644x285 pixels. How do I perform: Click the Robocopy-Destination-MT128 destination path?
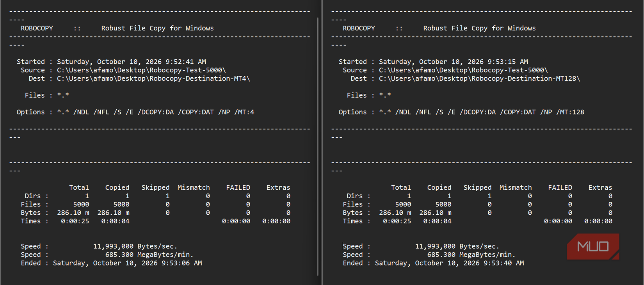coord(479,78)
